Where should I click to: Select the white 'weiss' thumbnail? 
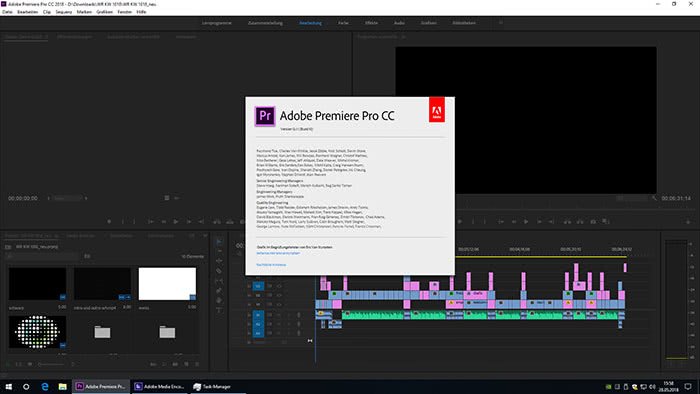point(167,284)
